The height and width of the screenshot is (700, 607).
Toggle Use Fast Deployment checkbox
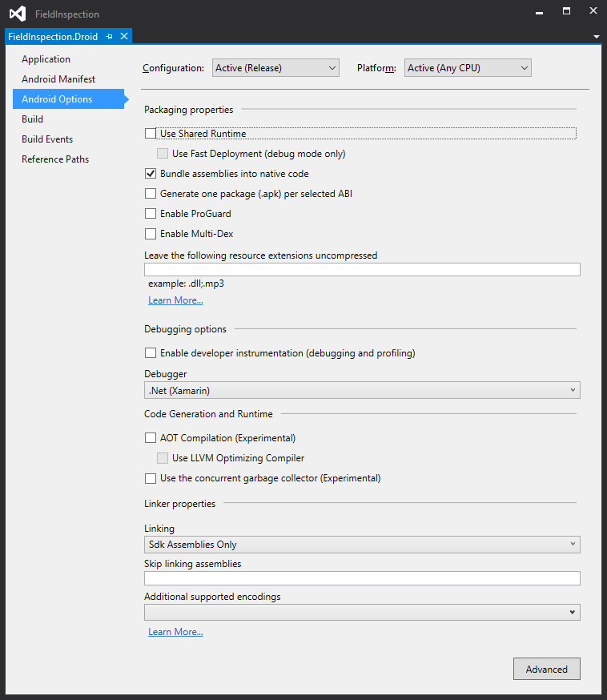(163, 154)
